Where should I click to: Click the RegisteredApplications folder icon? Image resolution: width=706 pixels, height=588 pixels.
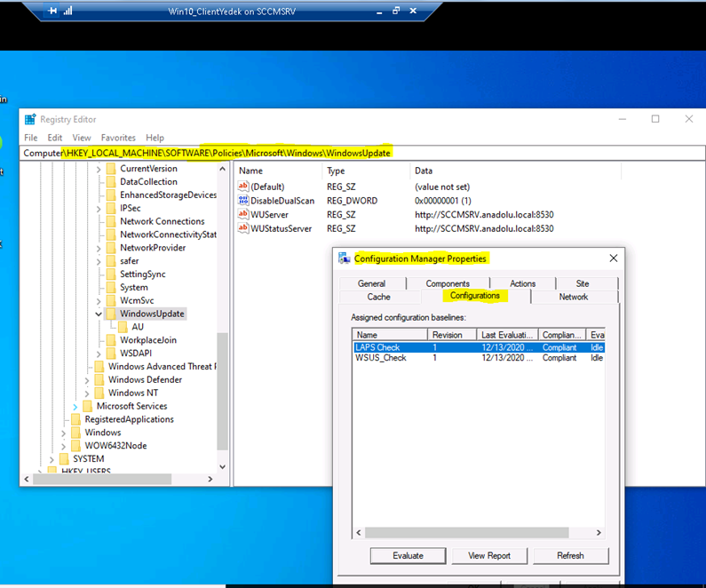coord(76,419)
